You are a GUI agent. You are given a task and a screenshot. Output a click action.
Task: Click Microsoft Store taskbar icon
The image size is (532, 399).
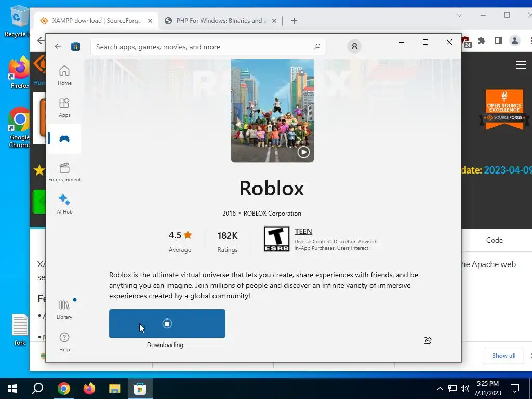140,389
